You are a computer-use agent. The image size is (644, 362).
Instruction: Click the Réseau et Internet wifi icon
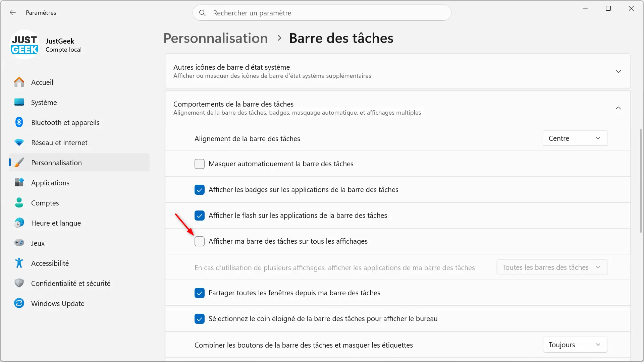pos(19,142)
